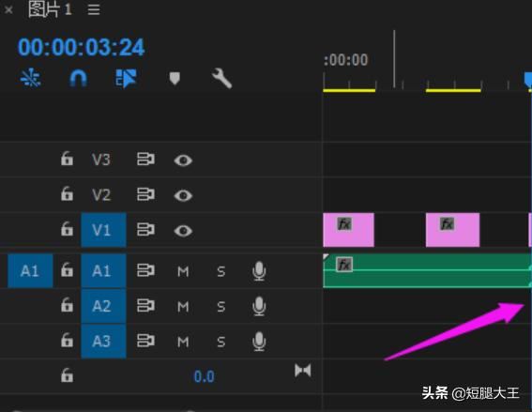Add a marker with the shield icon
The image size is (532, 412).
click(x=175, y=79)
